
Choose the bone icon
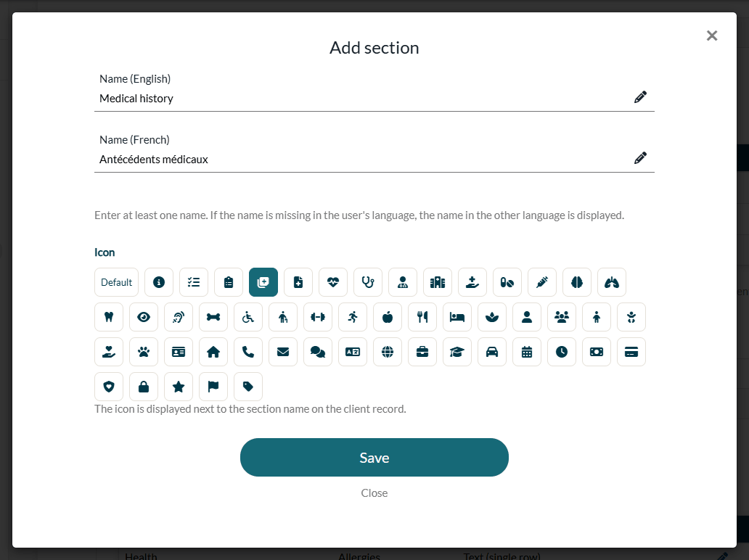pos(213,317)
